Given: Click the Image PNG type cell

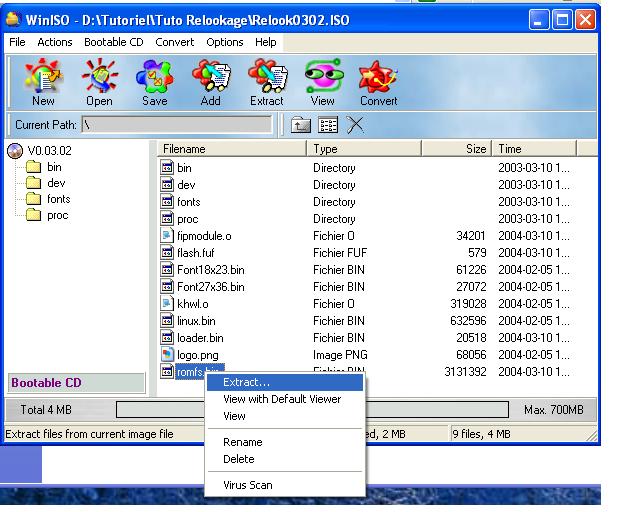Looking at the screenshot, I should click(x=340, y=355).
